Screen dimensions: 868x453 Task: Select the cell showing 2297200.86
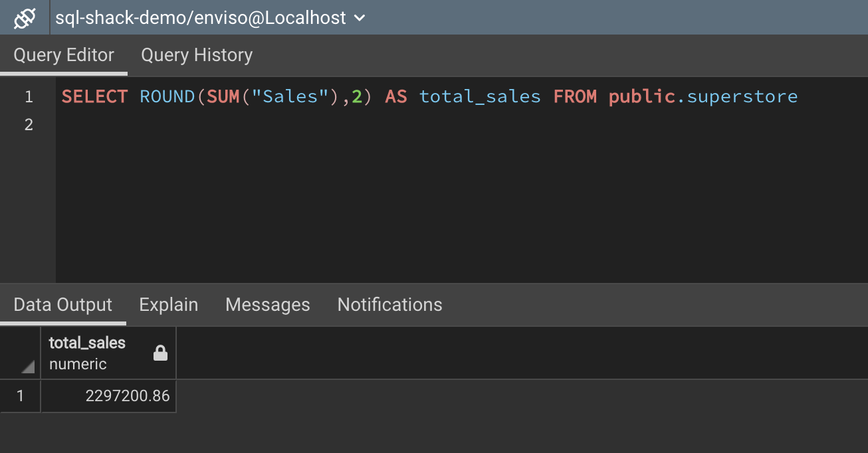[109, 397]
